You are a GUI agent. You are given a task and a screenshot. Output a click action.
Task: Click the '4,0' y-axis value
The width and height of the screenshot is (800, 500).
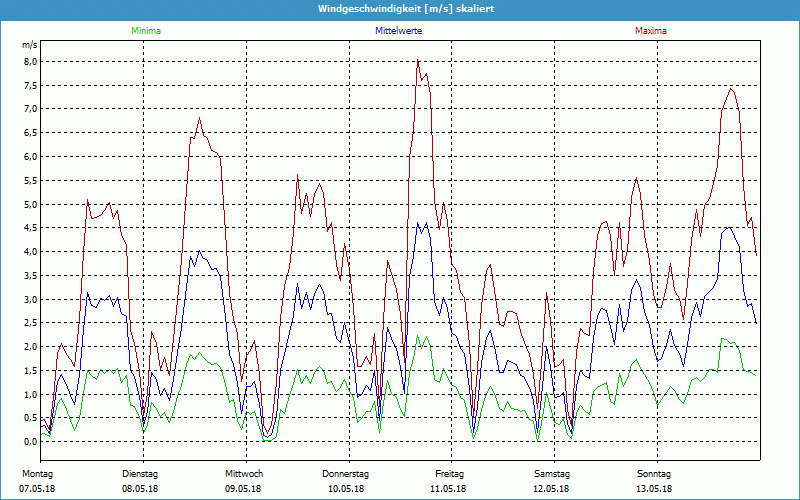pyautogui.click(x=31, y=252)
